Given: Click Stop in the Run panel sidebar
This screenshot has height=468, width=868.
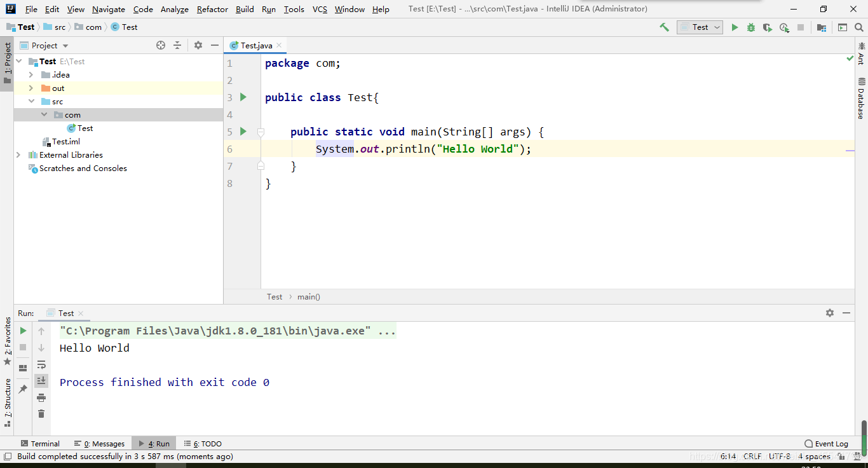Looking at the screenshot, I should coord(23,347).
